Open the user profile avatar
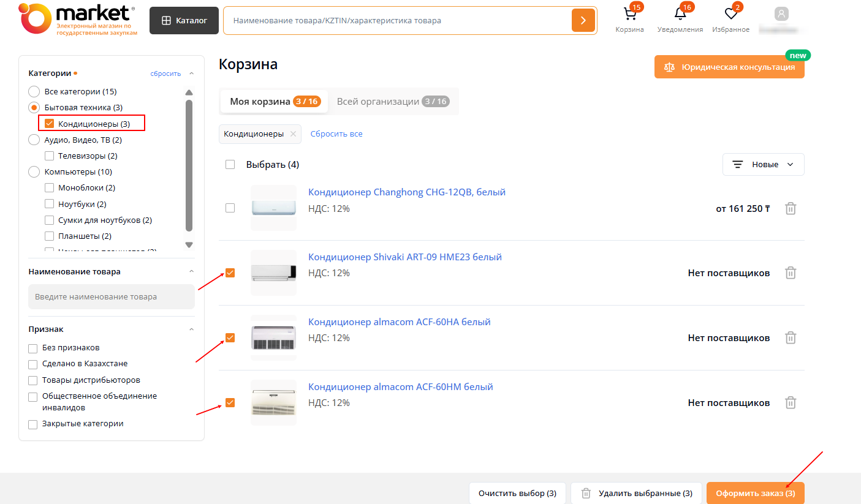861x504 pixels. coord(781,14)
